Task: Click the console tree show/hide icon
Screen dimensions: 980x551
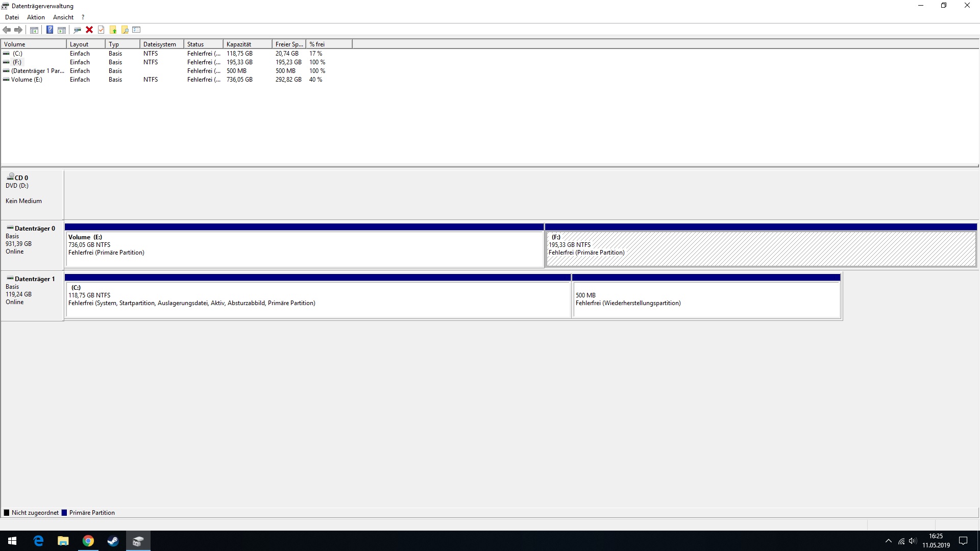Action: 34,30
